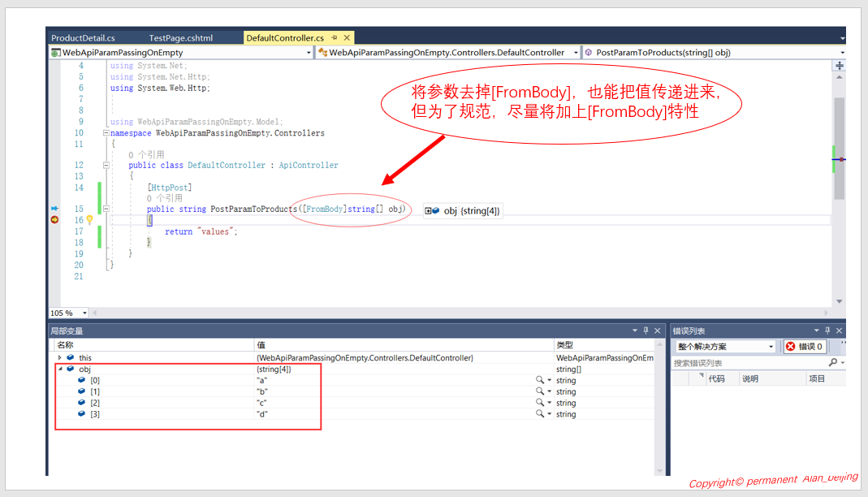The image size is (868, 497).
Task: Click the 项目 column header
Action: click(x=817, y=379)
